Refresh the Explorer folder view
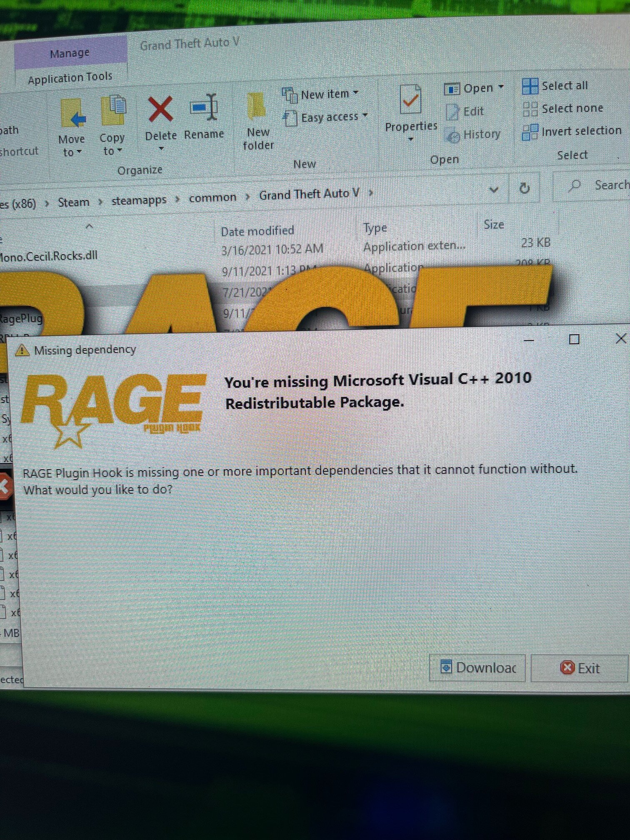The image size is (630, 840). 525,189
